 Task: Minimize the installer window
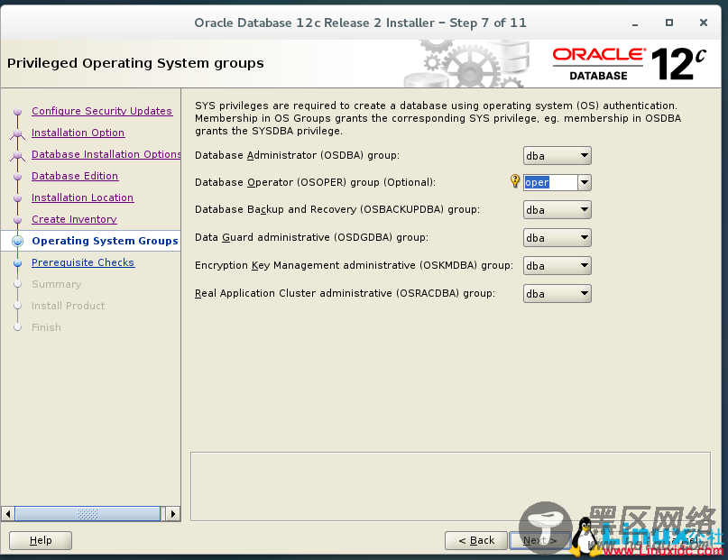pos(635,23)
